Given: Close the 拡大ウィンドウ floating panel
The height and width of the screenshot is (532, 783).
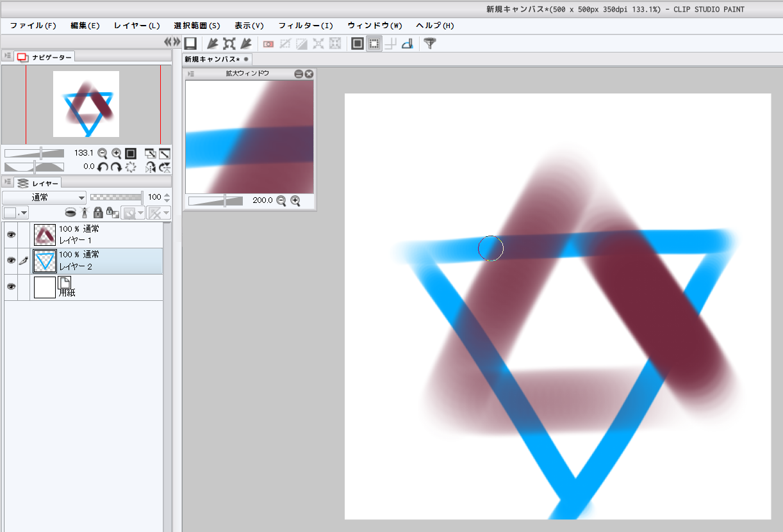Looking at the screenshot, I should 309,74.
